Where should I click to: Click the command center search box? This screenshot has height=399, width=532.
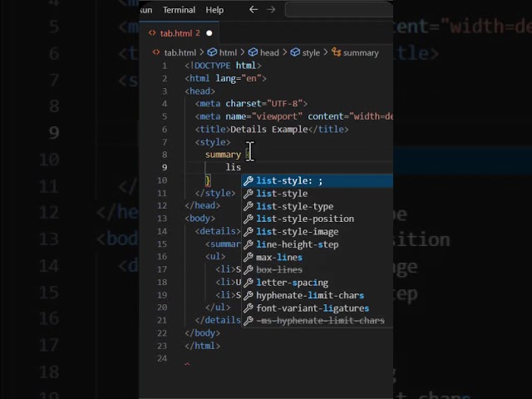339,9
